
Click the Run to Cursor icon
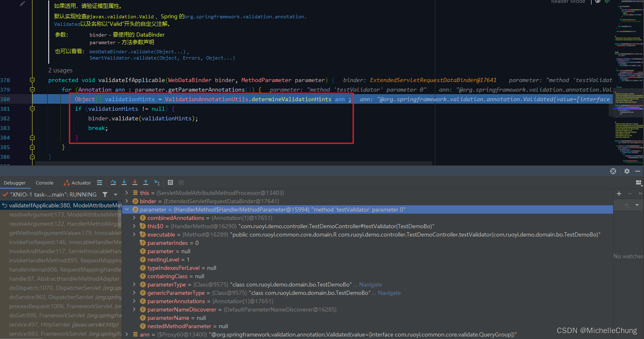(x=157, y=182)
